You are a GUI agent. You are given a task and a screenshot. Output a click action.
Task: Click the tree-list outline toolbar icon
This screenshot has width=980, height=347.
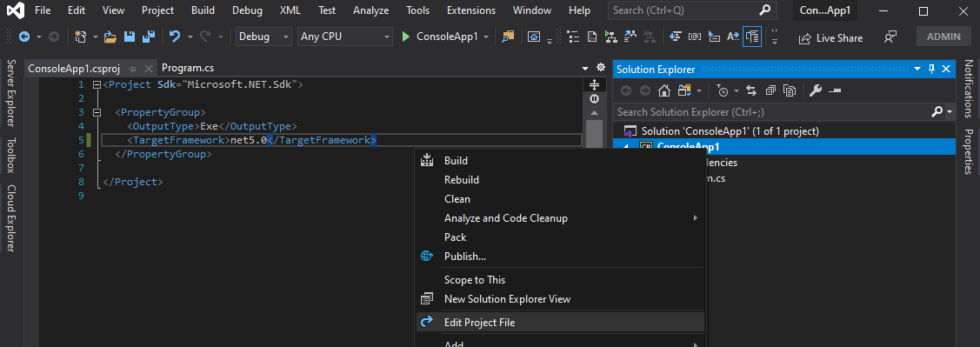click(x=572, y=37)
